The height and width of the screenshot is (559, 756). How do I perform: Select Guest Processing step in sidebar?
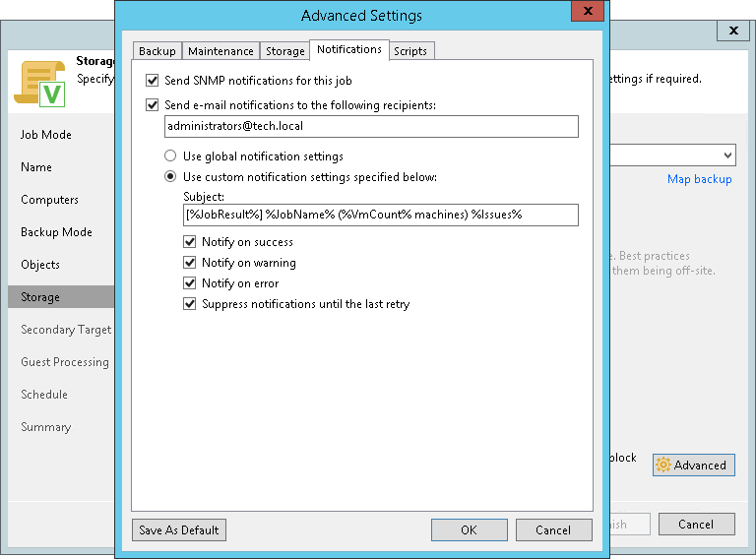tap(65, 362)
